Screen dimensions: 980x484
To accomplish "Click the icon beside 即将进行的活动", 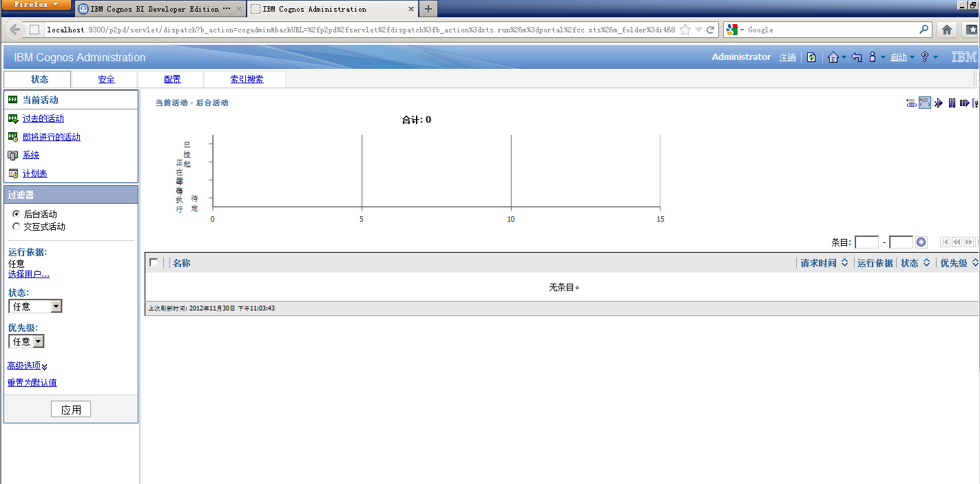I will [12, 137].
